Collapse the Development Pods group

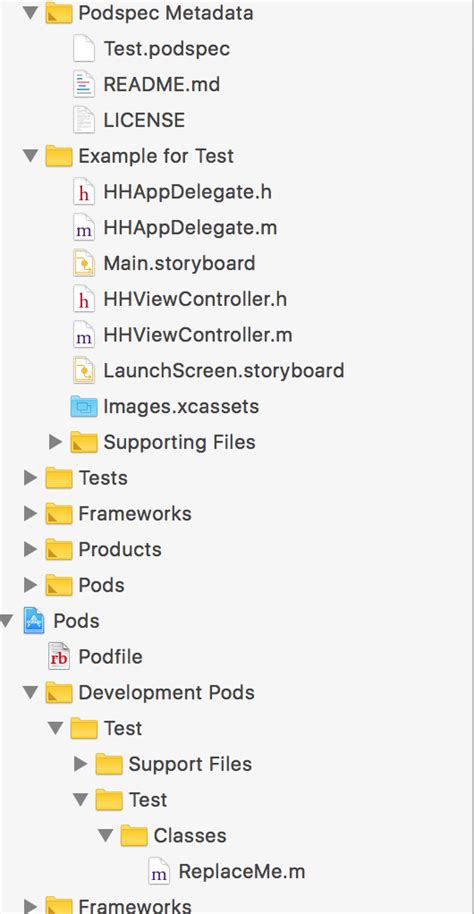pos(30,692)
